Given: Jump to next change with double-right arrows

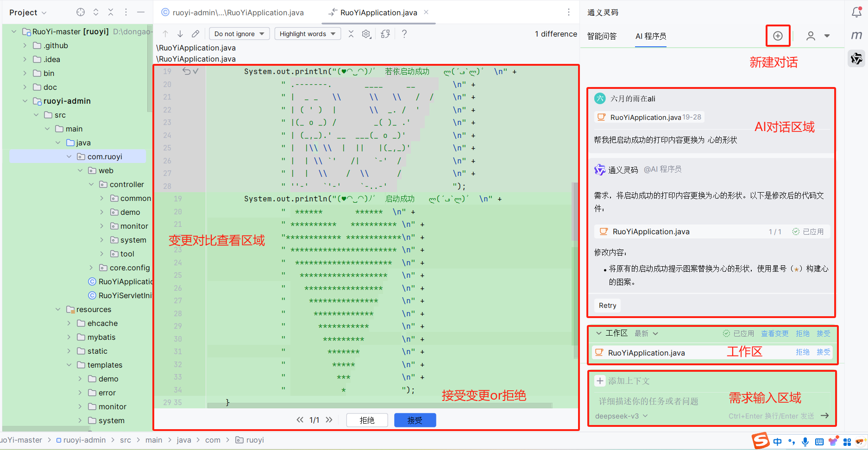Looking at the screenshot, I should (x=329, y=420).
